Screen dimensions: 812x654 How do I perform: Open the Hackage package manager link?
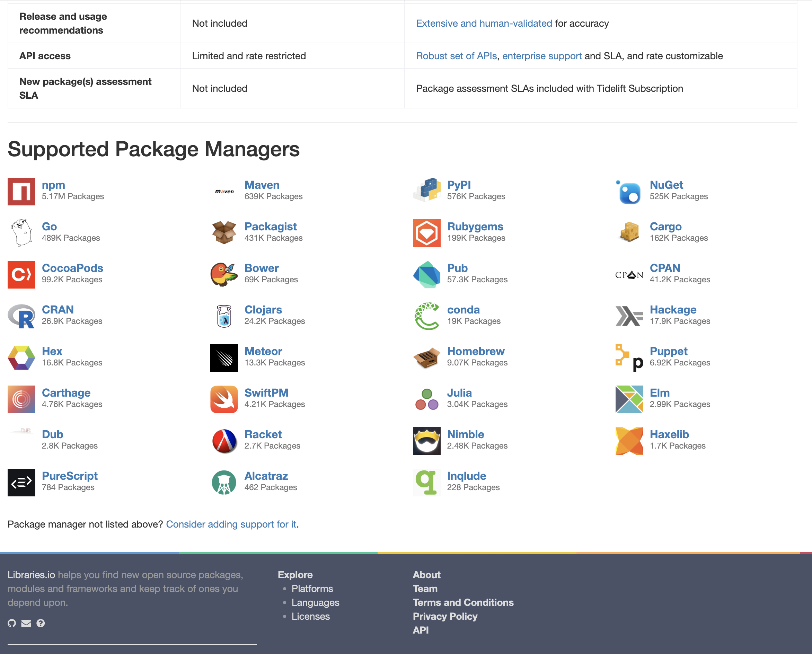coord(673,310)
